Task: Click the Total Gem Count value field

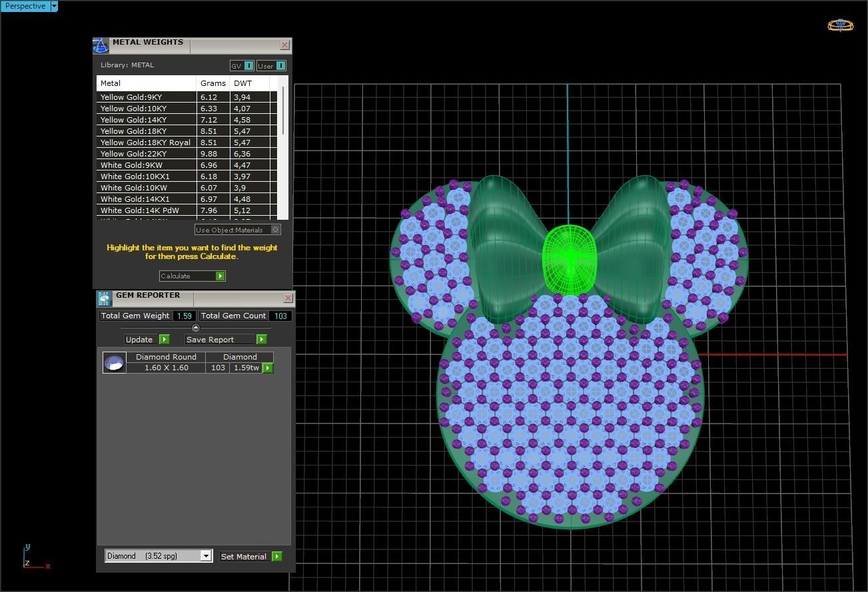Action: 280,316
